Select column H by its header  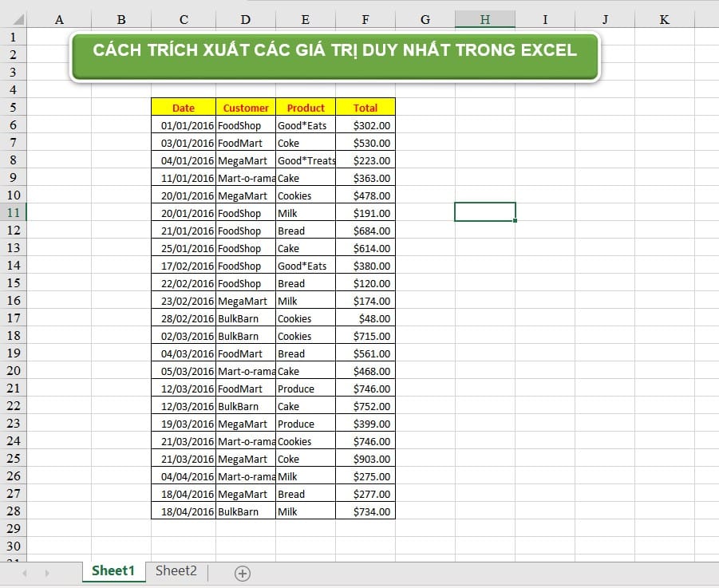point(484,19)
